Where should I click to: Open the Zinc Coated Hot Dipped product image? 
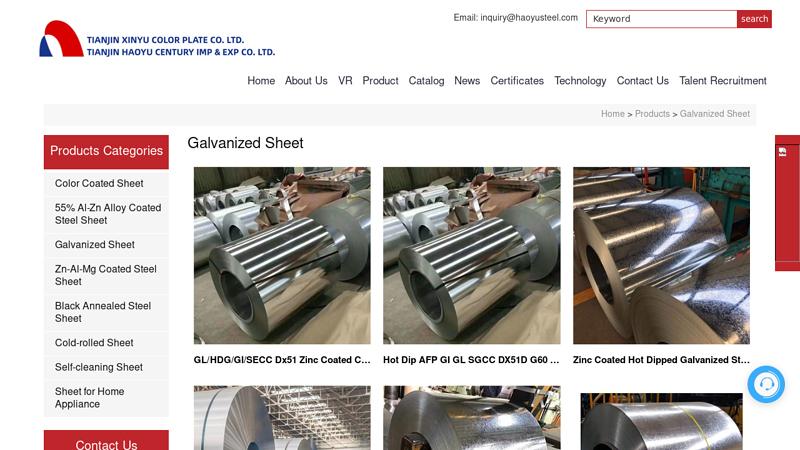(661, 255)
